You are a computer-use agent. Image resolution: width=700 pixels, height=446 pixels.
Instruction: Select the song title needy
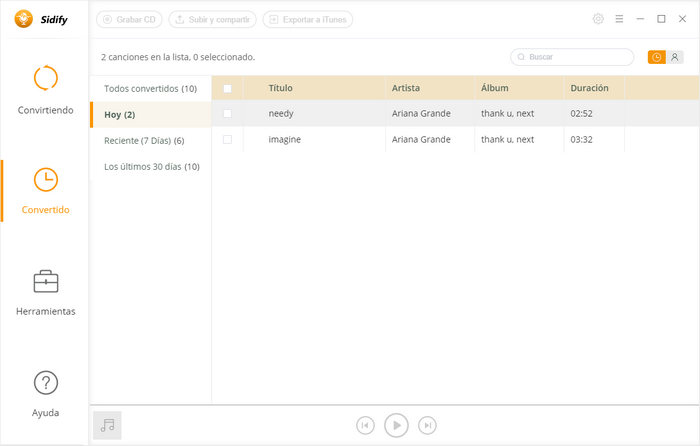point(281,114)
